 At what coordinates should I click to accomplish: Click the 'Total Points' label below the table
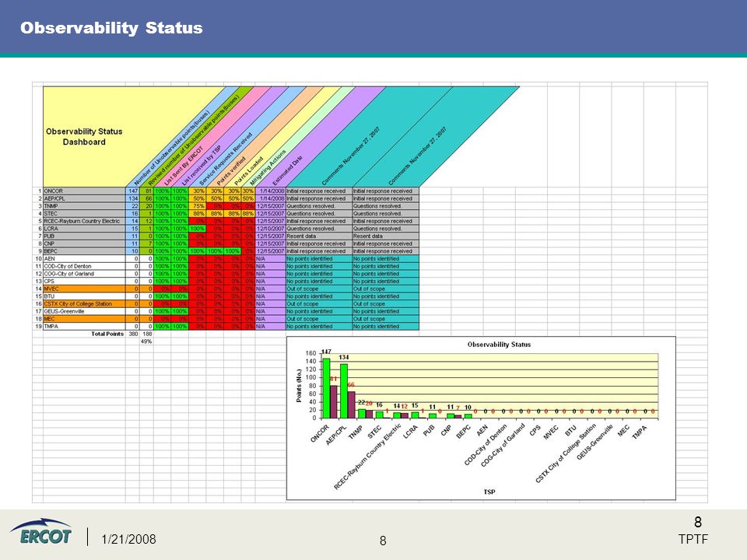pos(107,334)
